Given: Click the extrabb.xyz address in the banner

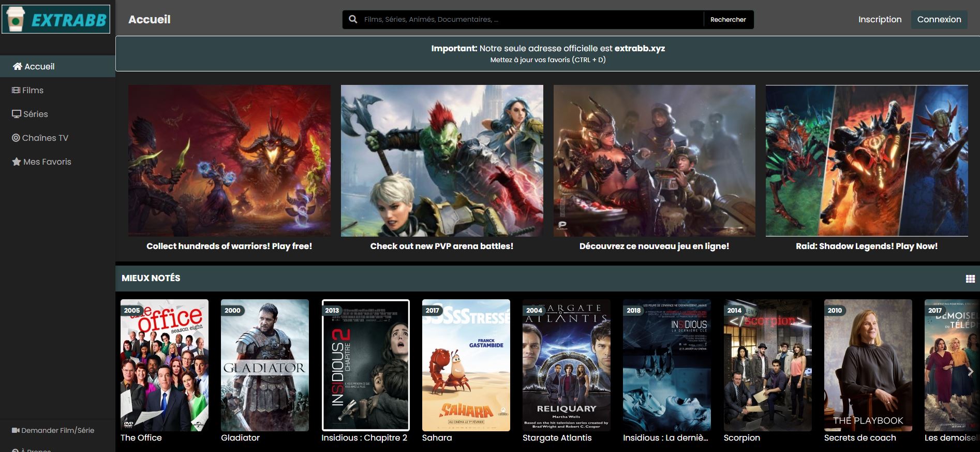Looking at the screenshot, I should pos(640,48).
